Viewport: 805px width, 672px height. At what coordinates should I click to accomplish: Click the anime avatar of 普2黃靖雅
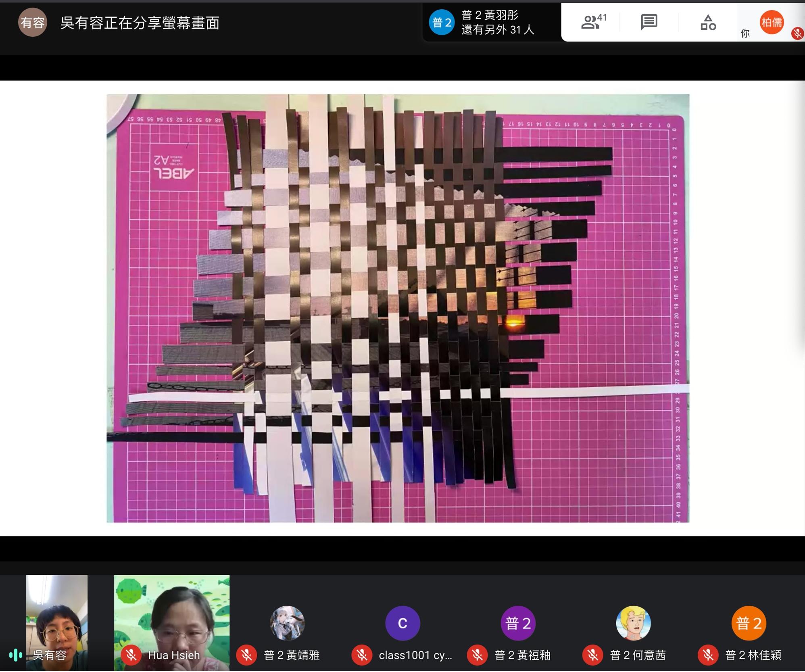point(287,623)
